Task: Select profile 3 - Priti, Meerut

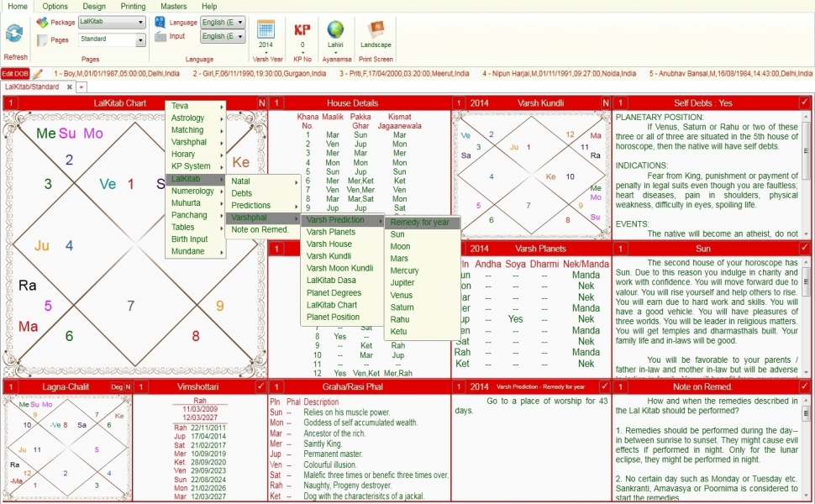Action: (404, 74)
